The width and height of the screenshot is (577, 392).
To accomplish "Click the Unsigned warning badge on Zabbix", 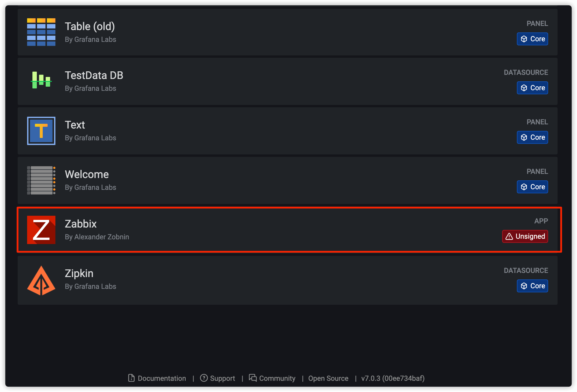I will point(525,236).
